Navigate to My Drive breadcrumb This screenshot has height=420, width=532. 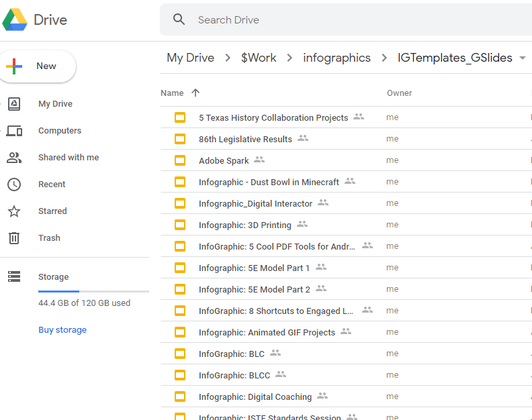pyautogui.click(x=190, y=58)
